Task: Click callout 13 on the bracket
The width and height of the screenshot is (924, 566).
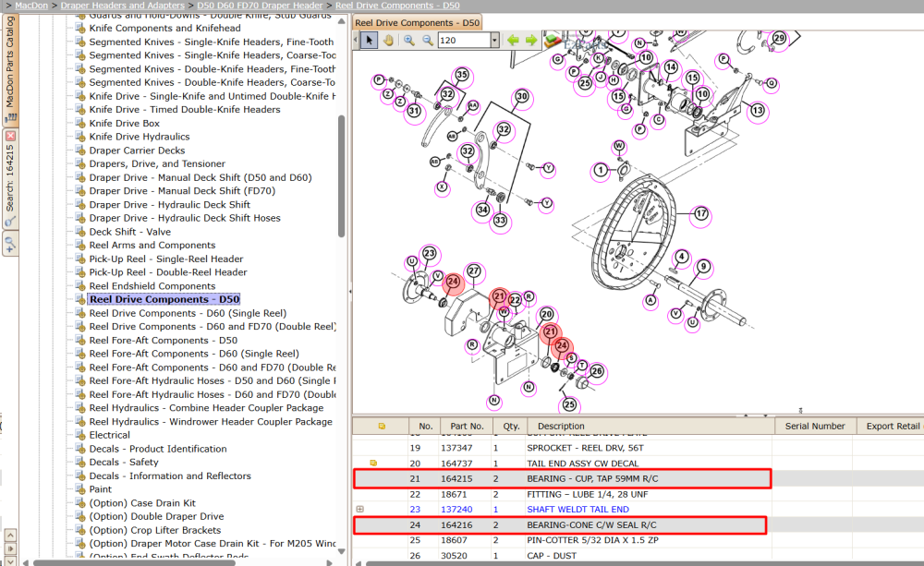Action: point(758,110)
